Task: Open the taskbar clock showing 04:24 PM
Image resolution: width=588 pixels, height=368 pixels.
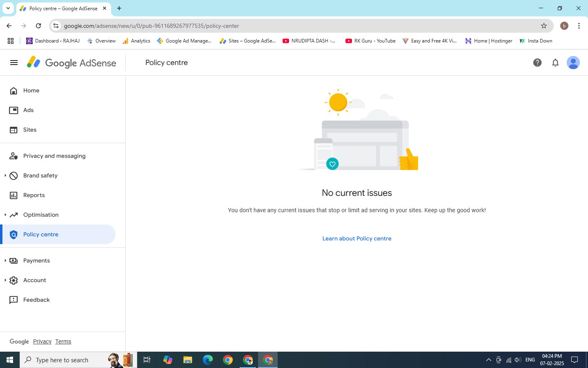Action: coord(552,360)
